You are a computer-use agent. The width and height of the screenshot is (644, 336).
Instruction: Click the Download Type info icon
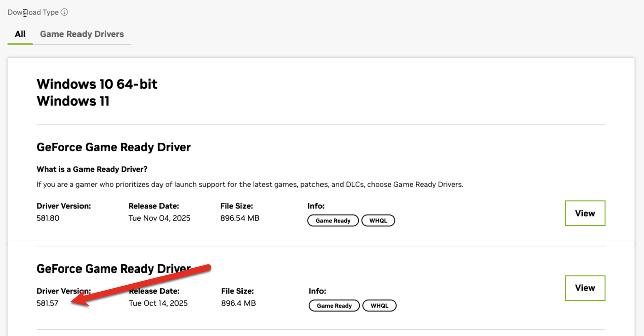click(x=64, y=12)
